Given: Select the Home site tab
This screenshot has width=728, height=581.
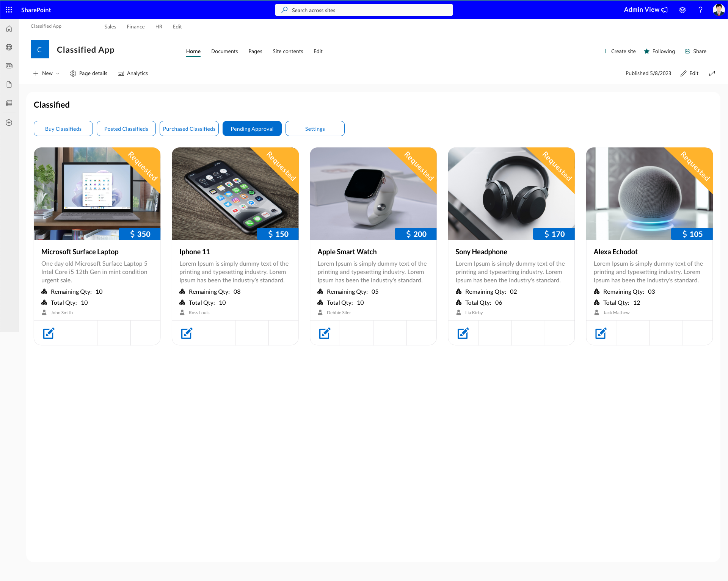Looking at the screenshot, I should pos(193,51).
